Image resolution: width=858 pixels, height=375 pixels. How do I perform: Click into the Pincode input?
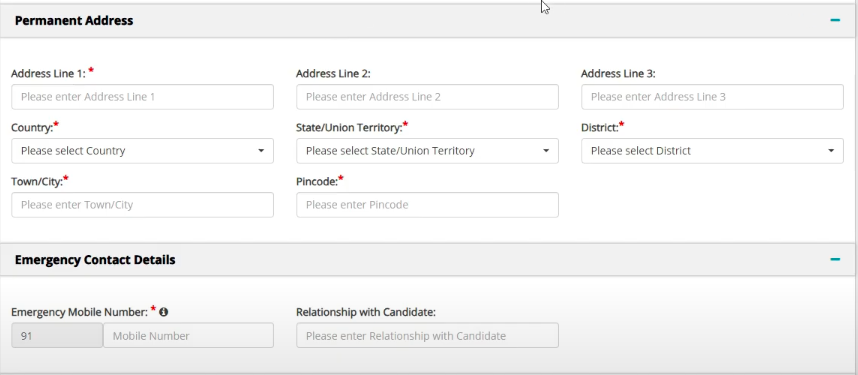pos(427,205)
